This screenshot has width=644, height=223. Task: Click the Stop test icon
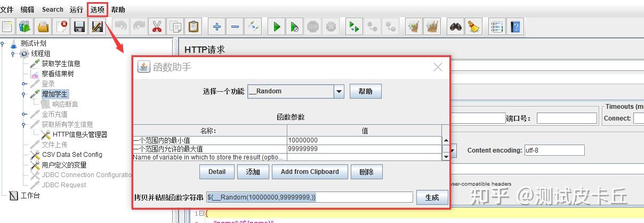(x=313, y=26)
